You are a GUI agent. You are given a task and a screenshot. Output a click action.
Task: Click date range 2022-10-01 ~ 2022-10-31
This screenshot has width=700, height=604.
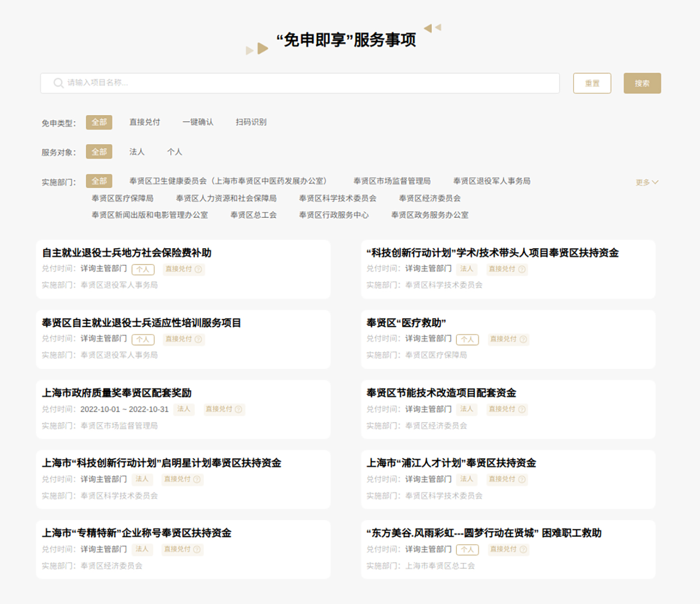pyautogui.click(x=124, y=409)
